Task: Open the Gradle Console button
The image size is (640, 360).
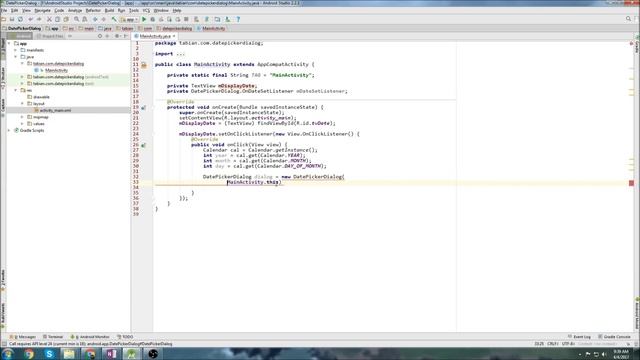Action: tap(614, 337)
